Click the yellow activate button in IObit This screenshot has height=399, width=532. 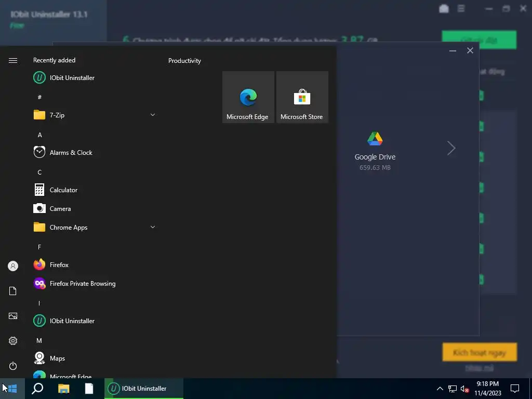coord(480,352)
